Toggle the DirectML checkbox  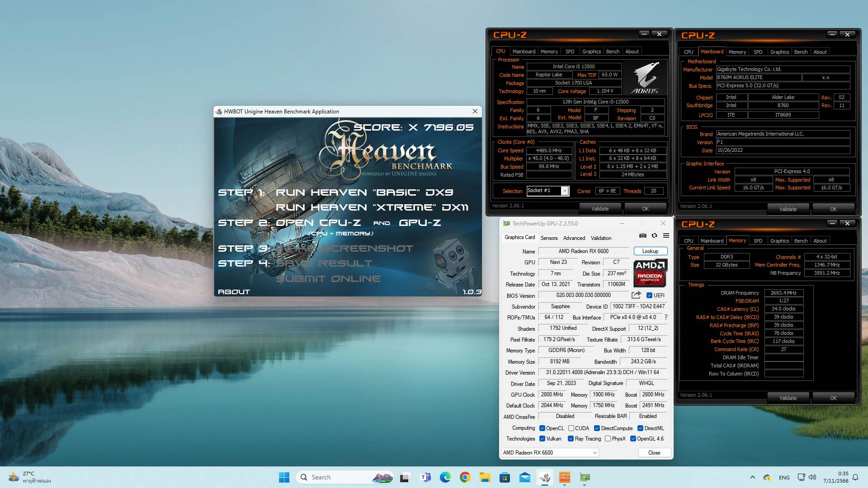(640, 428)
